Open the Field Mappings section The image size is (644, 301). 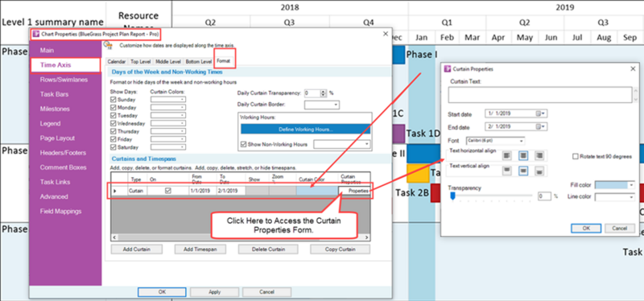click(61, 212)
